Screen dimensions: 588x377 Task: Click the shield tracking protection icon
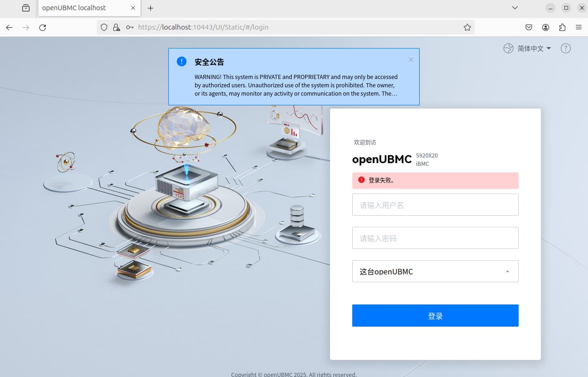tap(104, 27)
